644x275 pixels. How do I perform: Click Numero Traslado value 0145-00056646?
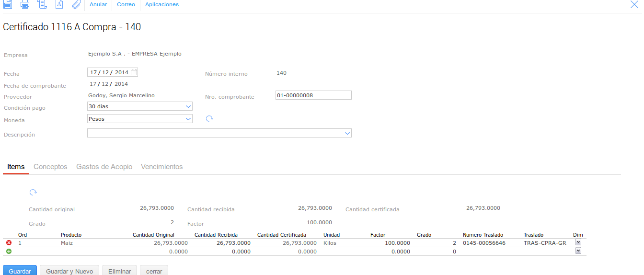coord(484,243)
